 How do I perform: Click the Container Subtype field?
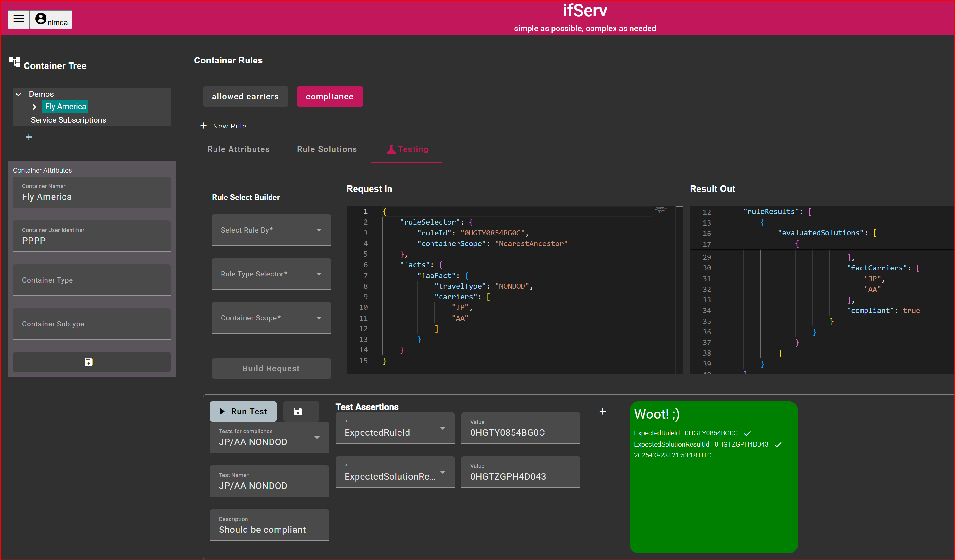[92, 324]
